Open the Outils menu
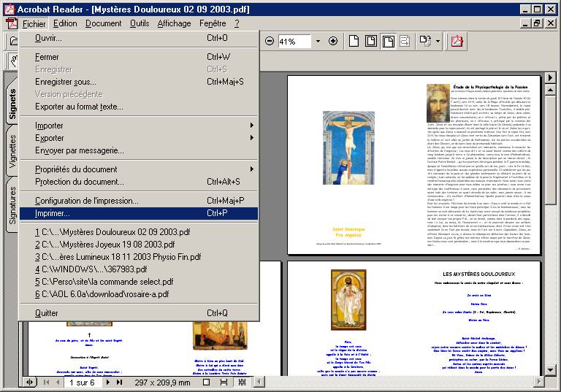 tap(140, 23)
